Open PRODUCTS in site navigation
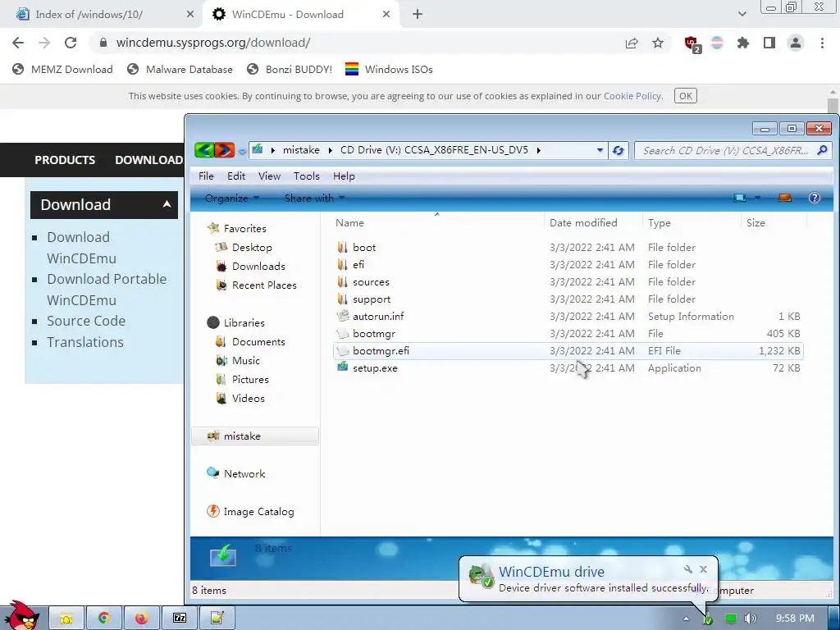Image resolution: width=840 pixels, height=630 pixels. click(x=65, y=160)
